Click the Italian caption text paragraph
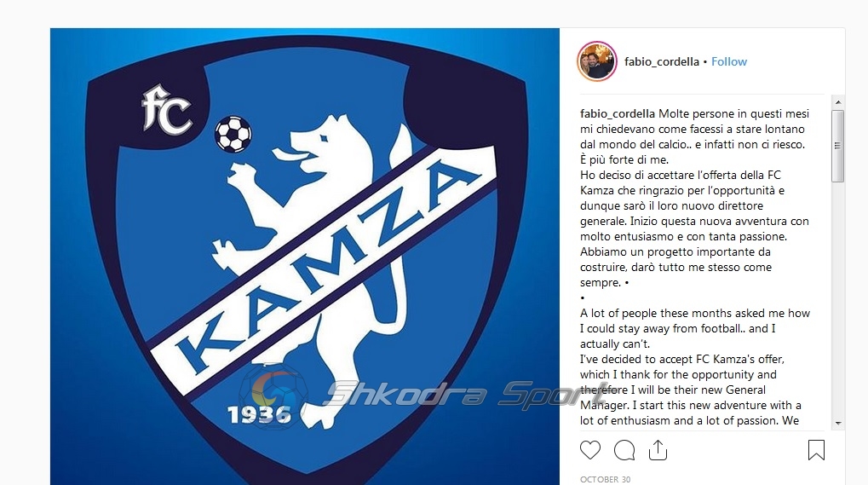 (x=695, y=198)
